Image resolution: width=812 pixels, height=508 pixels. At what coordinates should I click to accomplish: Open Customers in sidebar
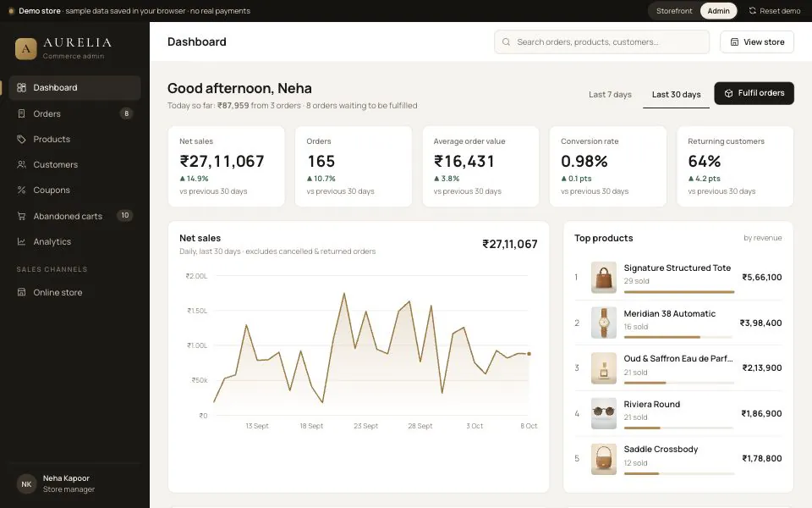tap(74, 164)
